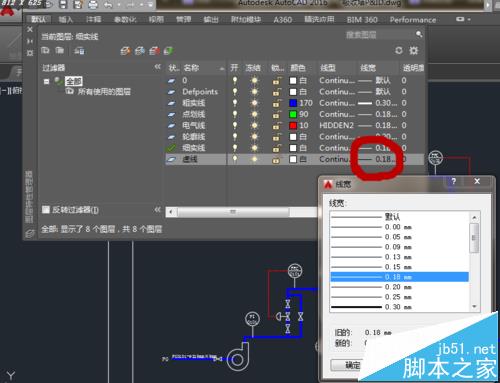Create a new property filter
The image size is (500, 383).
45,51
